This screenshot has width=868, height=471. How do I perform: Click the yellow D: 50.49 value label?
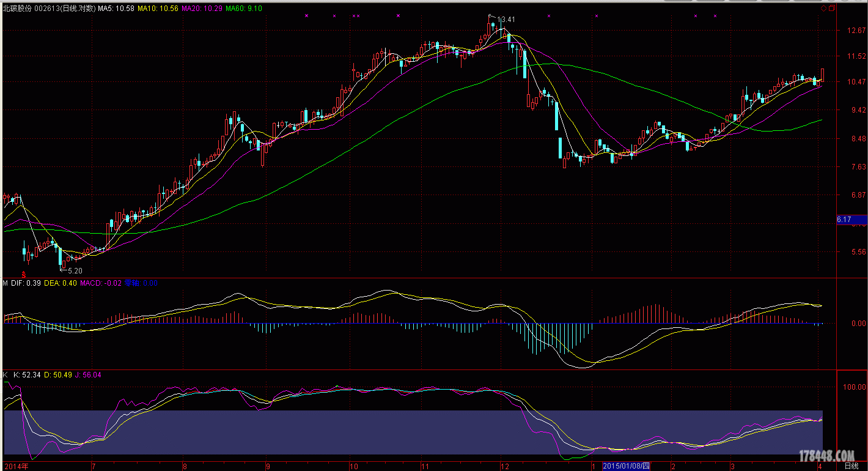pos(57,375)
